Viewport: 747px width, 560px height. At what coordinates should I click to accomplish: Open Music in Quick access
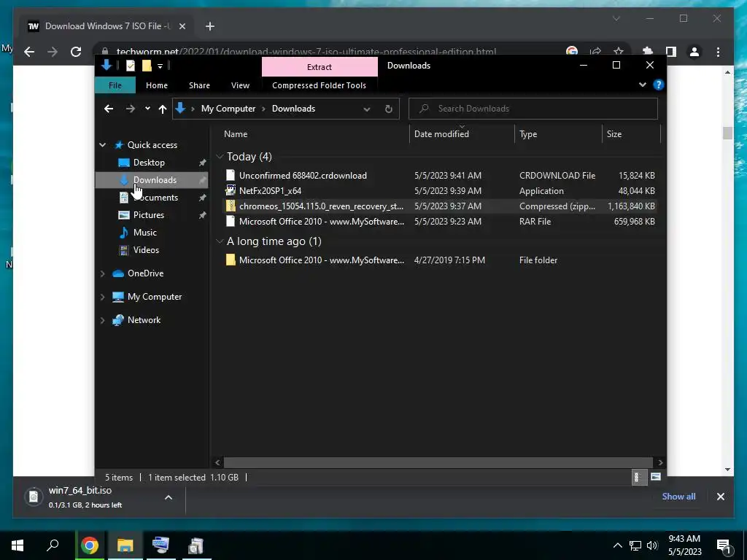pyautogui.click(x=145, y=233)
